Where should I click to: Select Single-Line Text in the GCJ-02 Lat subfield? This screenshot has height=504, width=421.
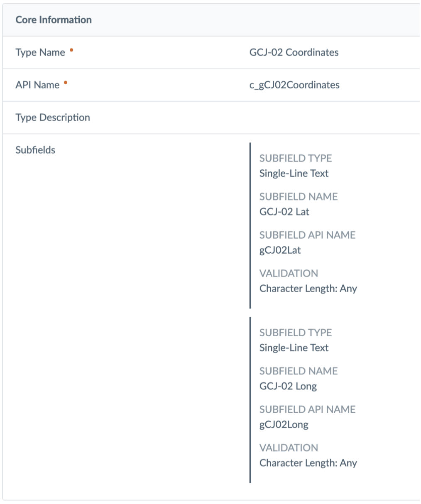point(294,174)
